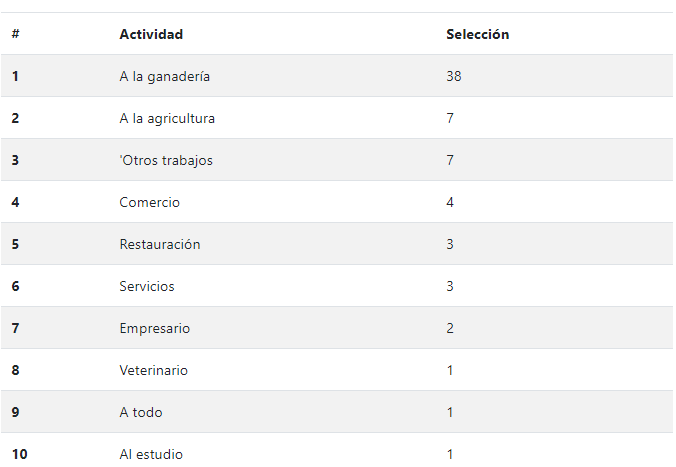Click the Comercio activity cell
Image resolution: width=676 pixels, height=467 pixels.
coord(149,202)
